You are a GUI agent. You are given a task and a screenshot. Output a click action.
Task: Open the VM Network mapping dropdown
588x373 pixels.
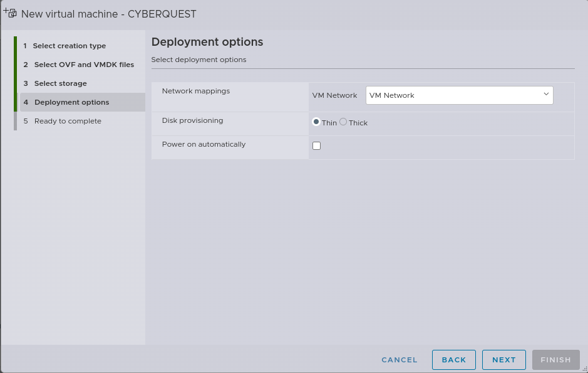pyautogui.click(x=458, y=95)
